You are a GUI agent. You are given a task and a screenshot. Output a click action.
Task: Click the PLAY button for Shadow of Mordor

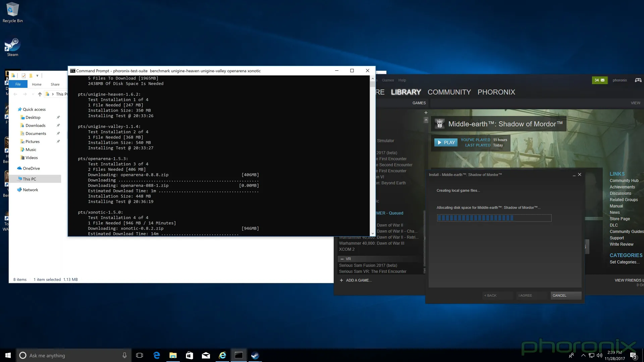(446, 142)
